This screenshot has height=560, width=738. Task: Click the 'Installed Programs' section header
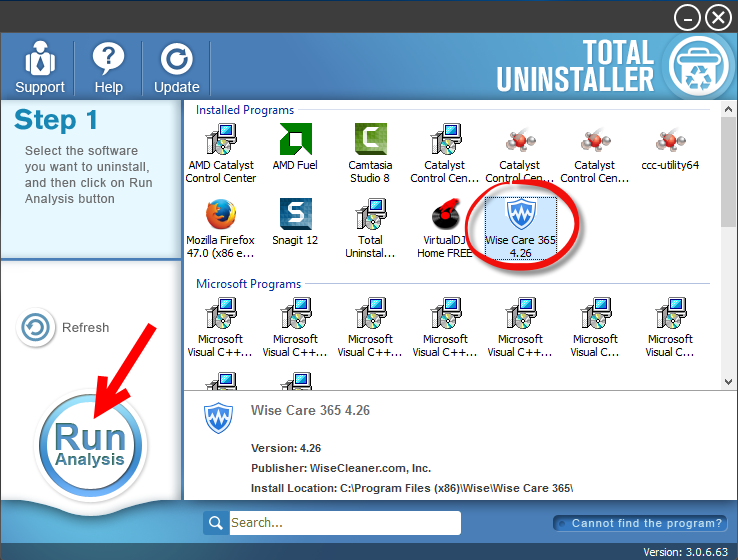(x=245, y=110)
